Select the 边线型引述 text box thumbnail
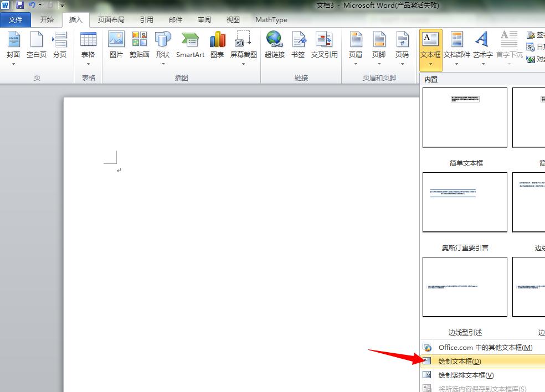 (465, 287)
